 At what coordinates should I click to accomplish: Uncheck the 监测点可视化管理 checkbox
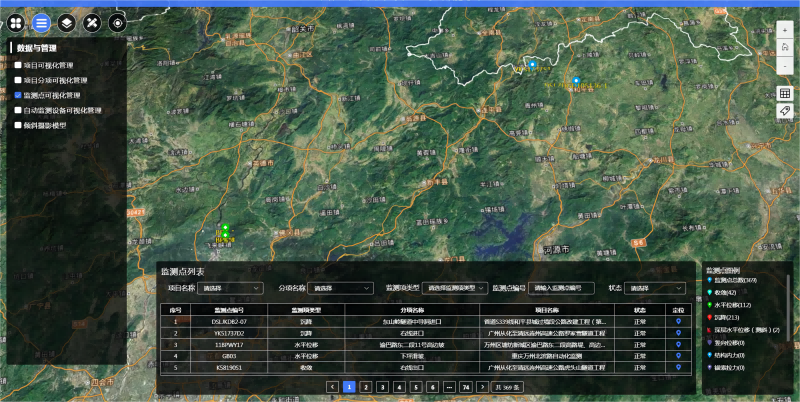(18, 95)
